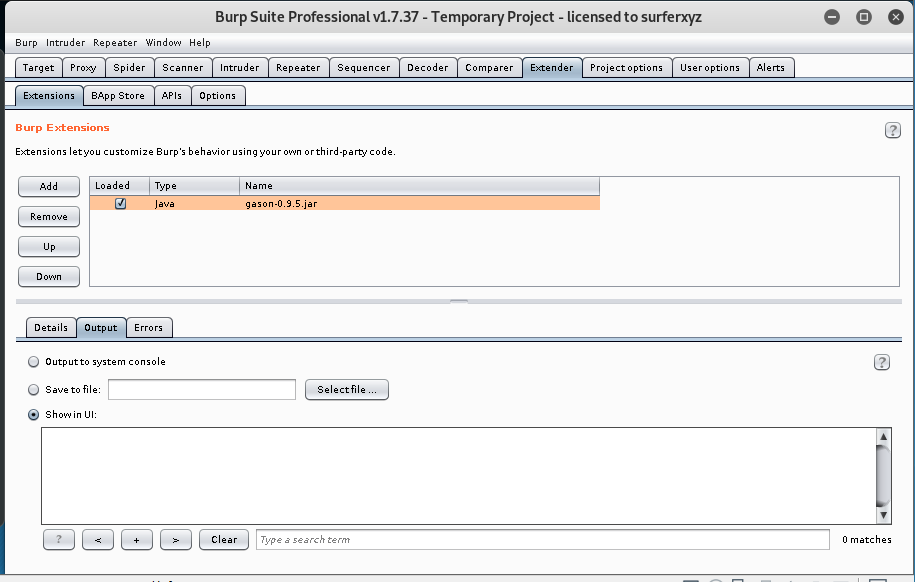This screenshot has width=915, height=582.
Task: Move extension Up in list
Action: (49, 247)
